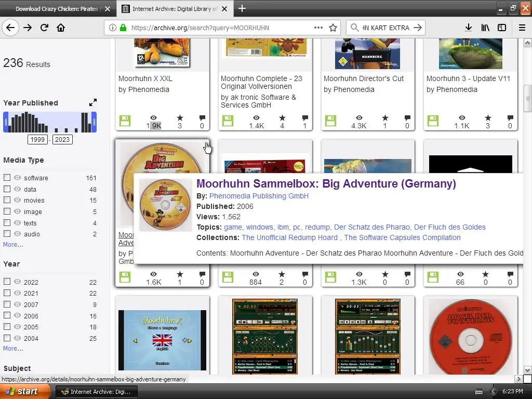
Task: Open the library bookshelf icon
Action: click(x=485, y=28)
